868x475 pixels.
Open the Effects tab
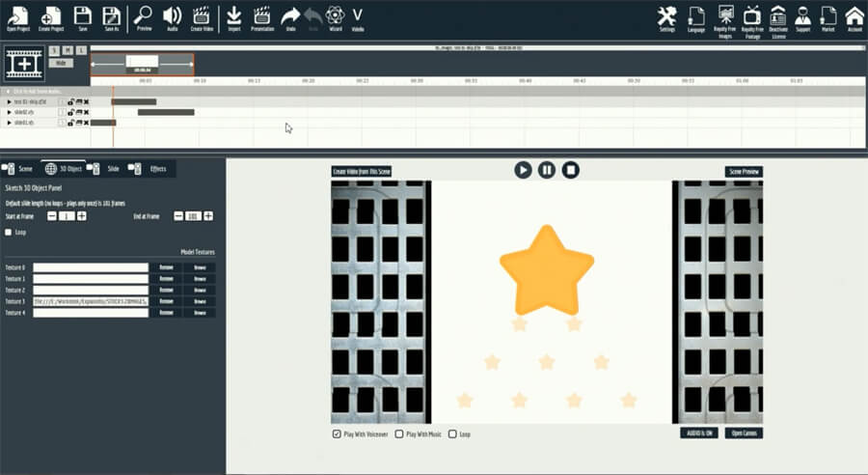pos(148,169)
